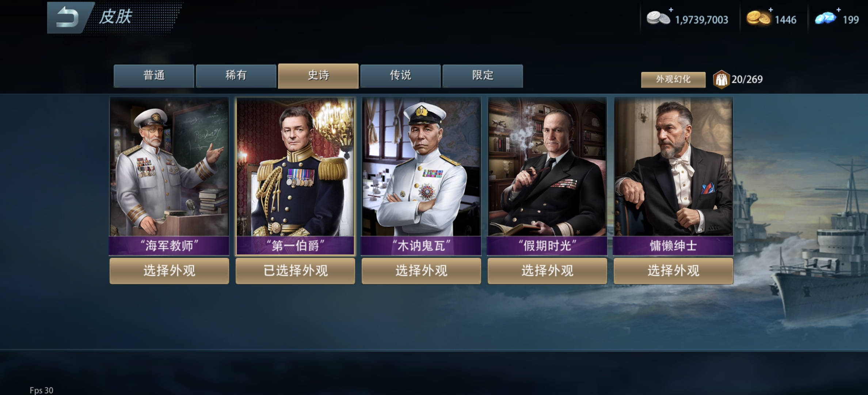The width and height of the screenshot is (868, 395).
Task: Tap the blue diamond currency icon
Action: [826, 18]
